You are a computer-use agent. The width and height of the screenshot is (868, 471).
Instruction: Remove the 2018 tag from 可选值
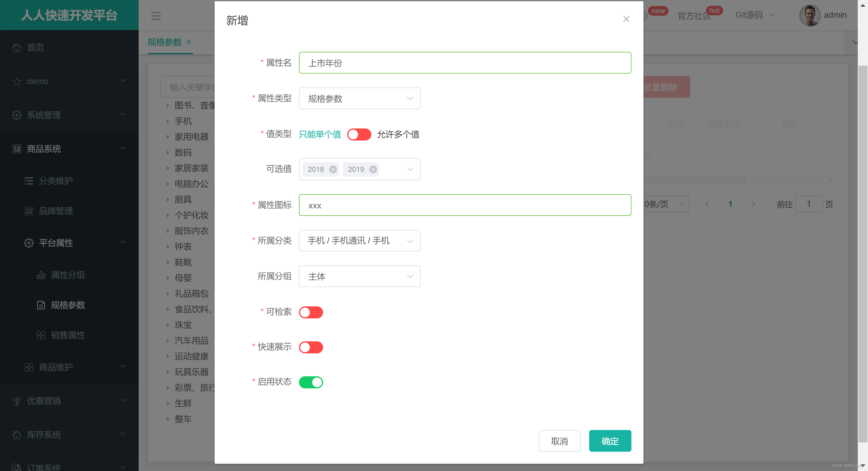point(332,169)
